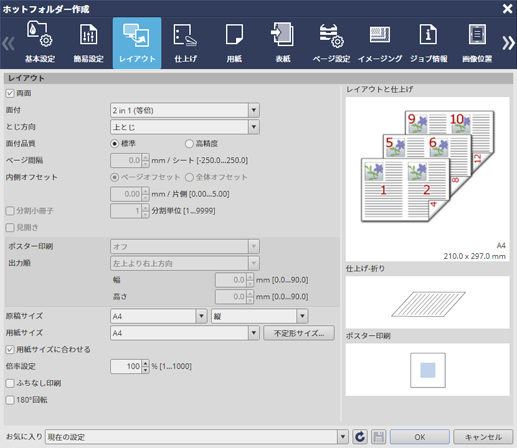517x448 pixels.
Task: Open the 用紙 paper settings icon
Action: (x=234, y=43)
